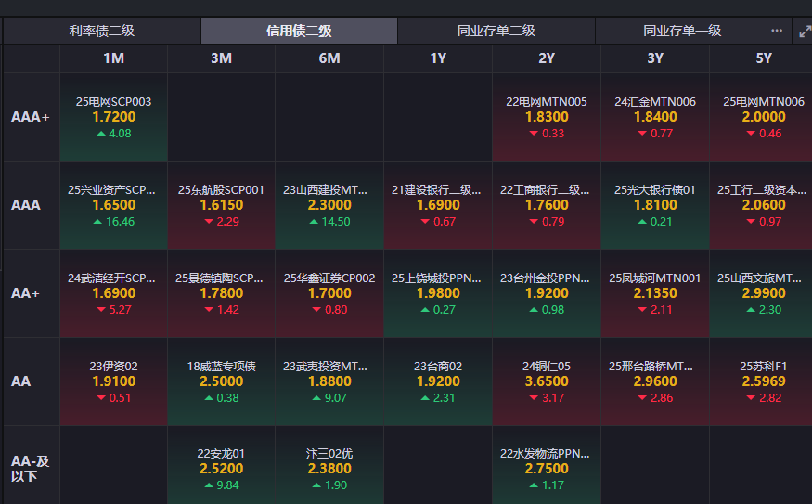Click the 3Y column header

(x=655, y=58)
